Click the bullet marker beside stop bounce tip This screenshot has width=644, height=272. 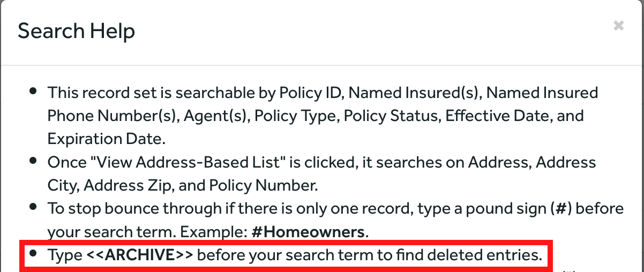click(34, 207)
